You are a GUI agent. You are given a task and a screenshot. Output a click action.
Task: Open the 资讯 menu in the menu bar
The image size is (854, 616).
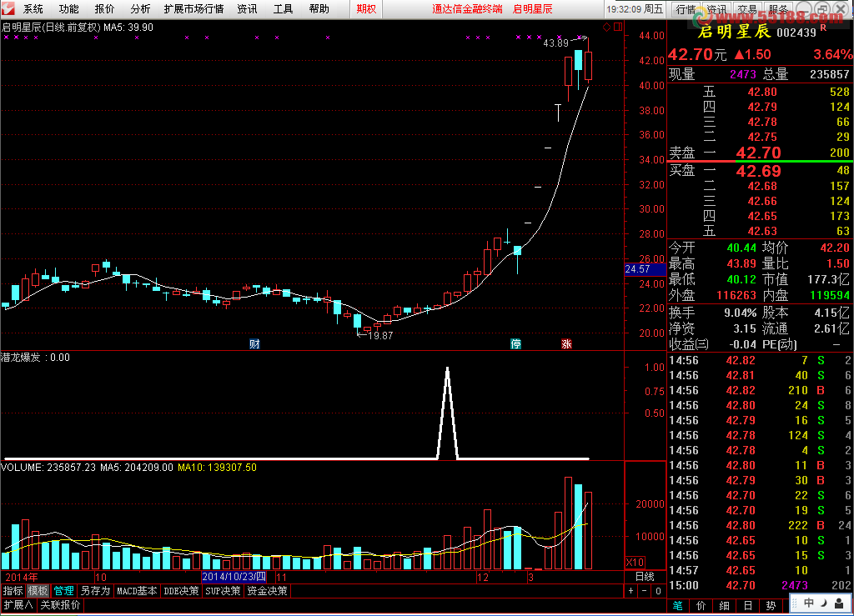click(x=247, y=8)
